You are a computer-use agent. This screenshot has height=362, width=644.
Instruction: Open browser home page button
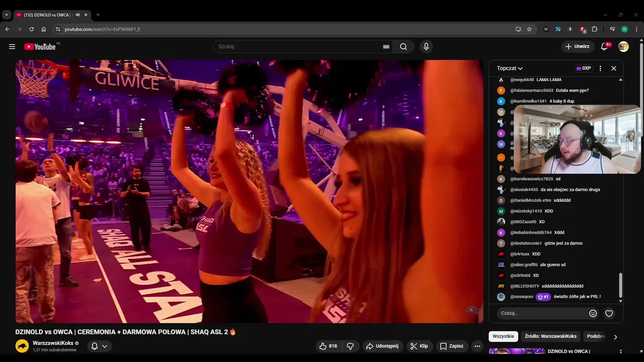(x=43, y=29)
